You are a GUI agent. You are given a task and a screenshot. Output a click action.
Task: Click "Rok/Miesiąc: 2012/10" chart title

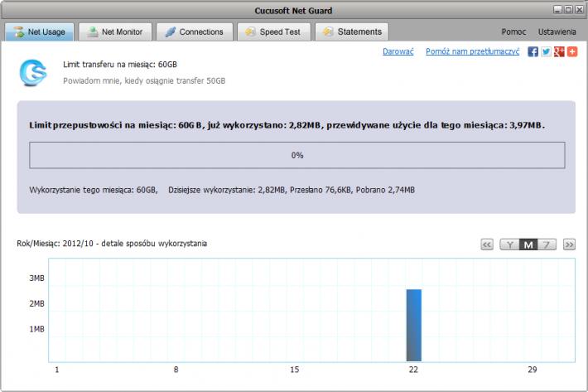click(x=55, y=244)
